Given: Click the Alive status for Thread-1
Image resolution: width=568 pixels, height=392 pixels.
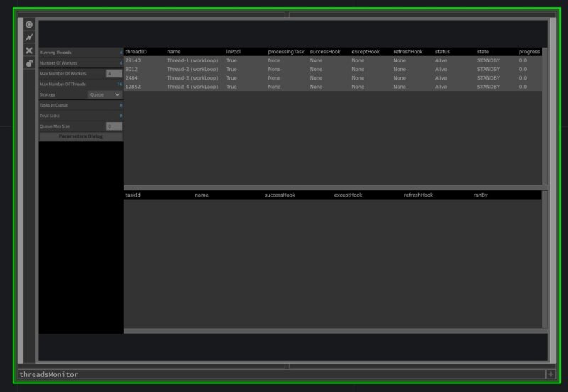Looking at the screenshot, I should (441, 60).
